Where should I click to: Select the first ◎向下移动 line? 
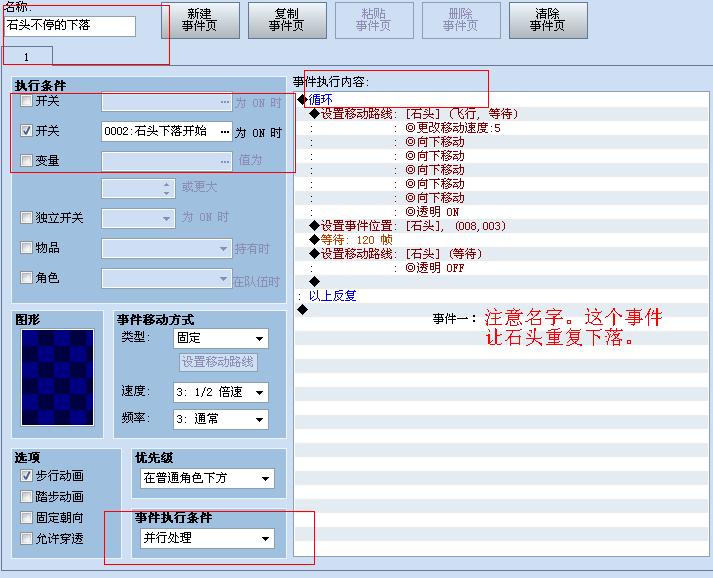pyautogui.click(x=501, y=142)
